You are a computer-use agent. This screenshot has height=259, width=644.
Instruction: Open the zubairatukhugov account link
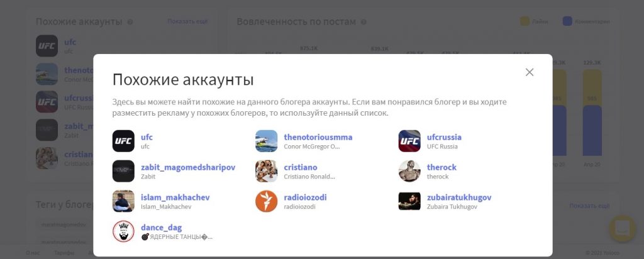coord(458,197)
